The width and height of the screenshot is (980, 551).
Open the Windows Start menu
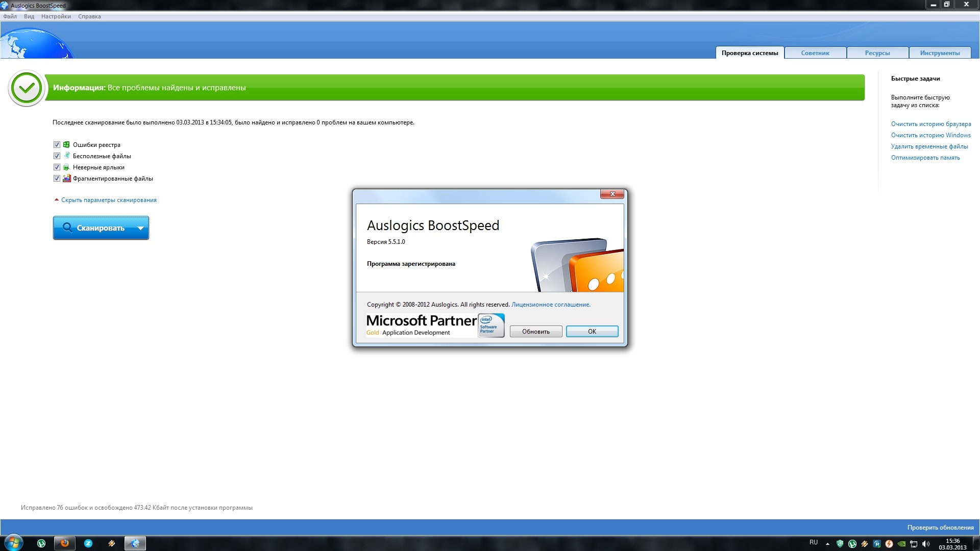pyautogui.click(x=14, y=543)
